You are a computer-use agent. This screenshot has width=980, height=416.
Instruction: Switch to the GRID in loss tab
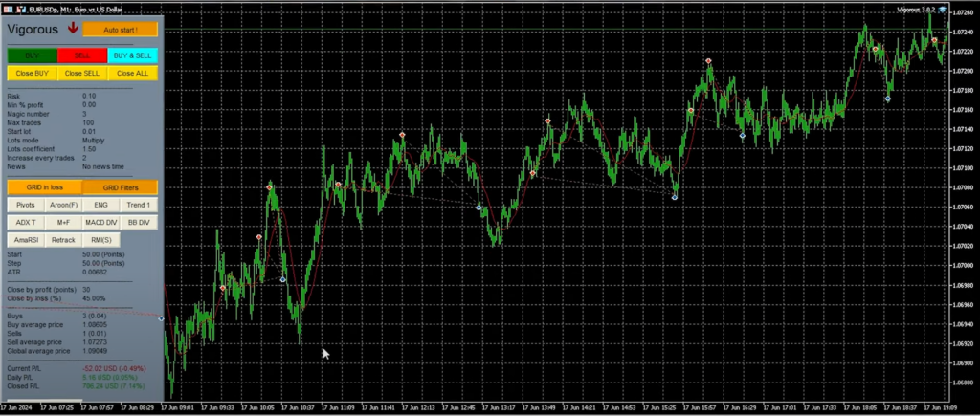pyautogui.click(x=43, y=187)
